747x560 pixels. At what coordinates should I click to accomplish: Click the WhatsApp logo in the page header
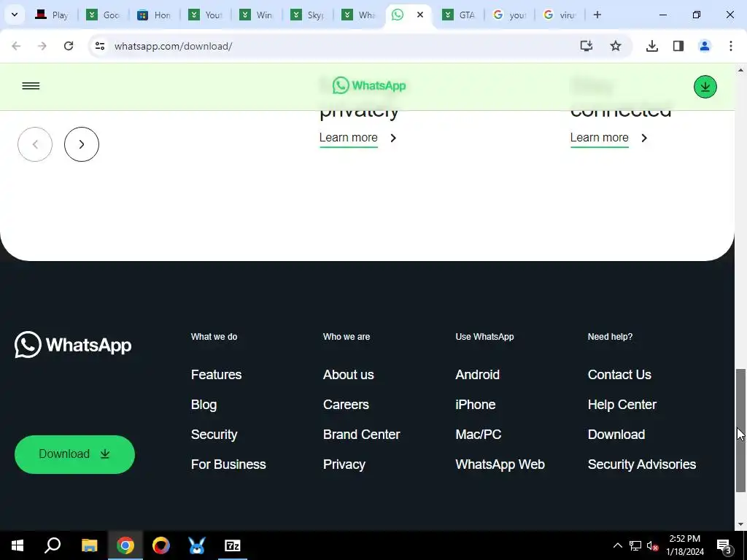(x=369, y=86)
